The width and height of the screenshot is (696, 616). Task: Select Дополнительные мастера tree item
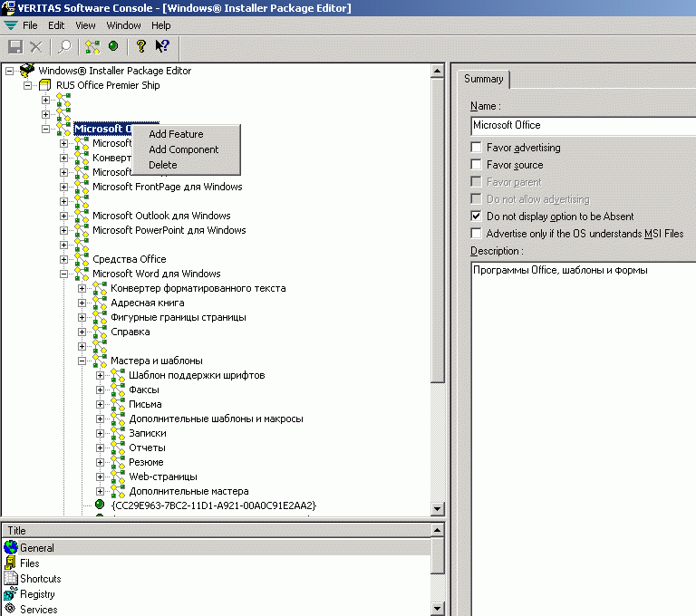tap(188, 491)
